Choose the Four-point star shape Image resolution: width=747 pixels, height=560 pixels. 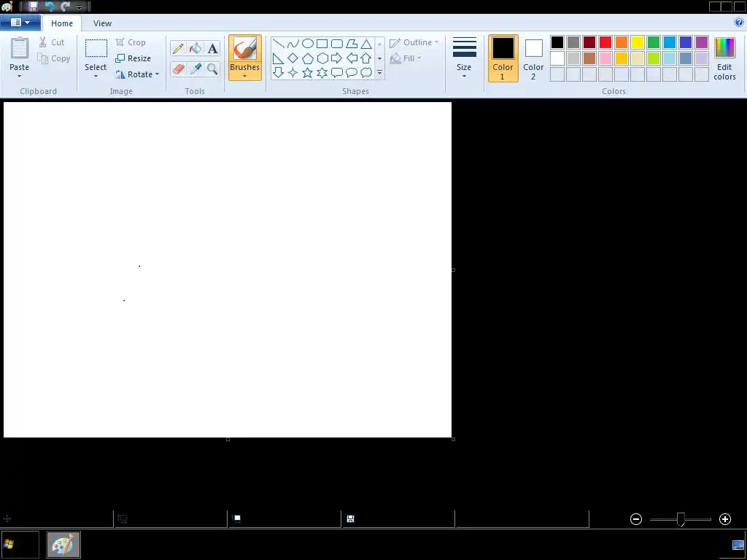293,73
